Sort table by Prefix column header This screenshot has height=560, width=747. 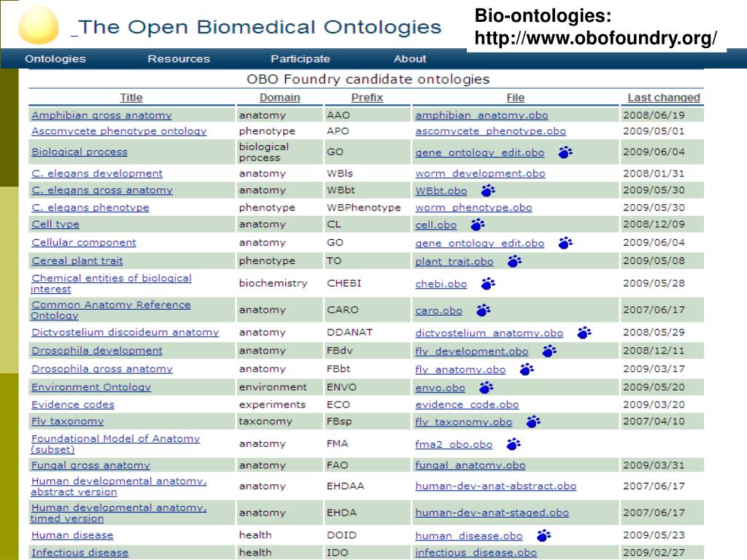(x=367, y=98)
